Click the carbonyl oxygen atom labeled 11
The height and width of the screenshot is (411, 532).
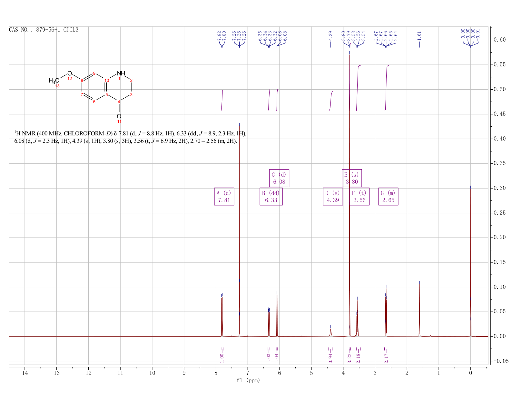click(119, 116)
